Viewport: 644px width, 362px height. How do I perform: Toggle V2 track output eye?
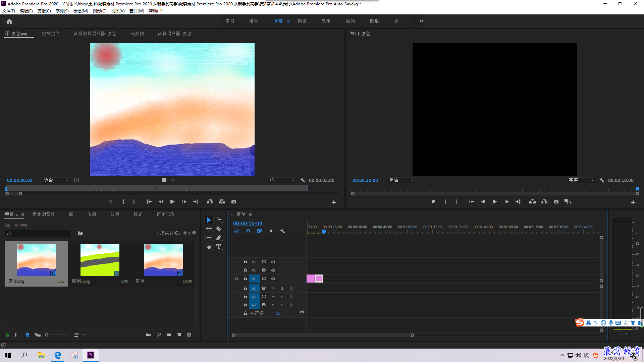(273, 270)
